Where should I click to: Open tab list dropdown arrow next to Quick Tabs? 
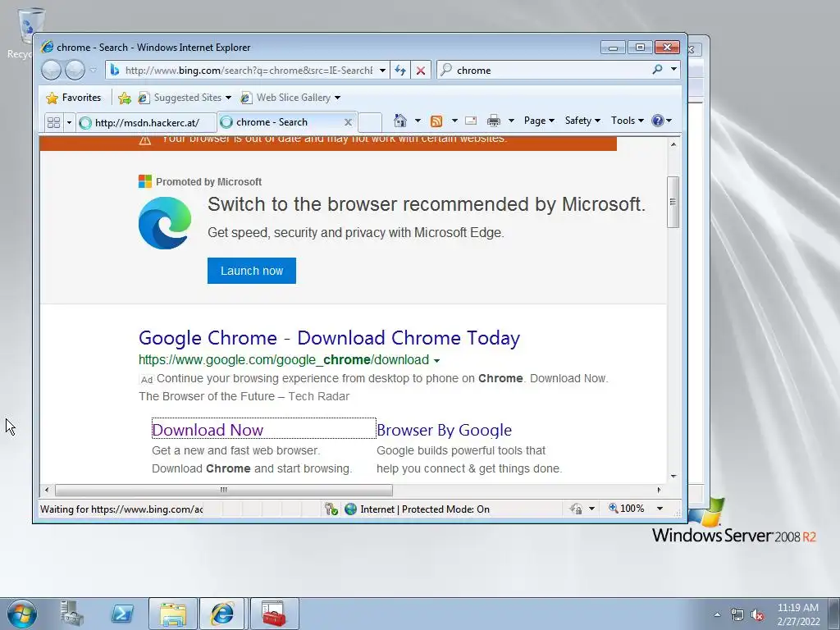point(69,123)
